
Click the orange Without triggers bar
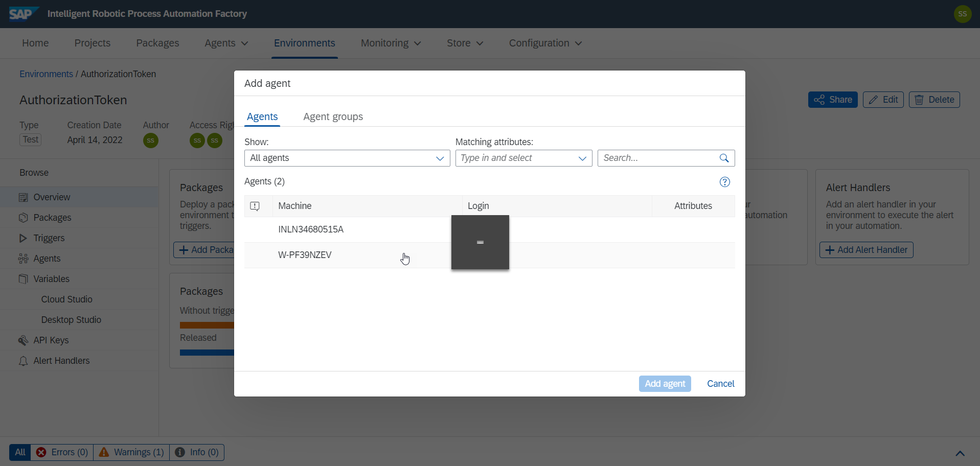pos(207,325)
